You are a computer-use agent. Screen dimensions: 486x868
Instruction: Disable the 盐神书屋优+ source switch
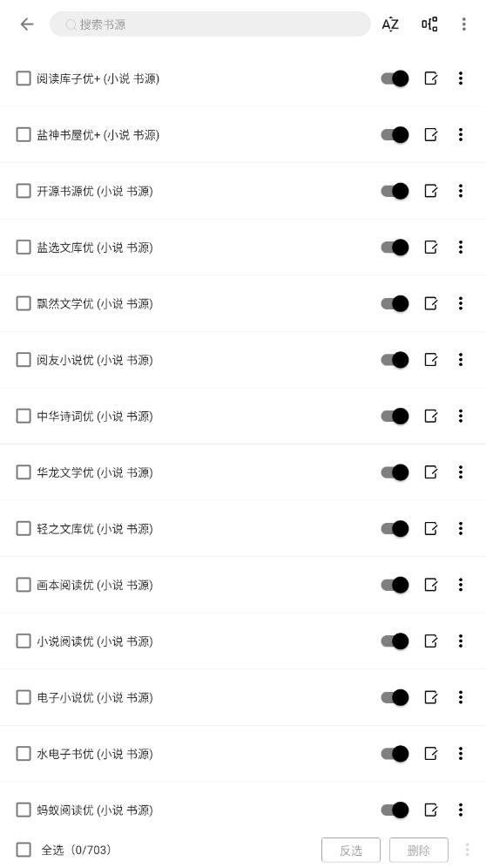[395, 134]
